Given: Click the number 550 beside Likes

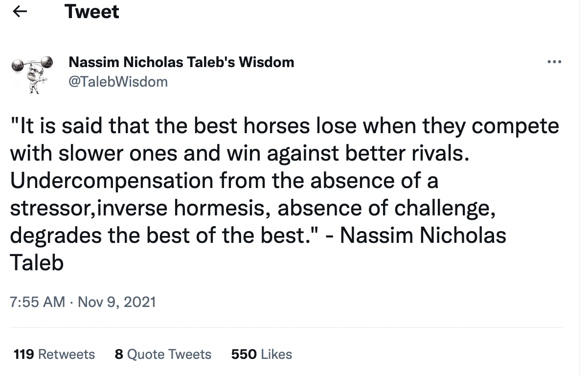Looking at the screenshot, I should coord(244,354).
